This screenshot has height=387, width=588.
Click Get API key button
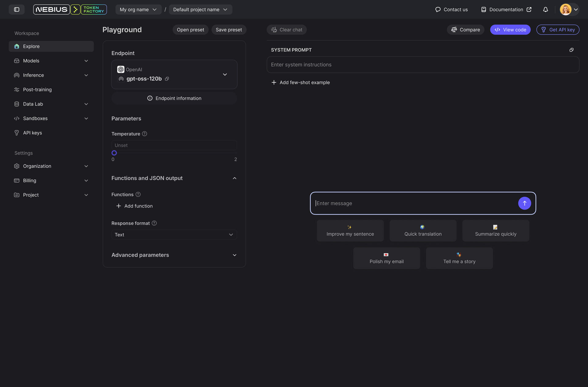(x=558, y=30)
